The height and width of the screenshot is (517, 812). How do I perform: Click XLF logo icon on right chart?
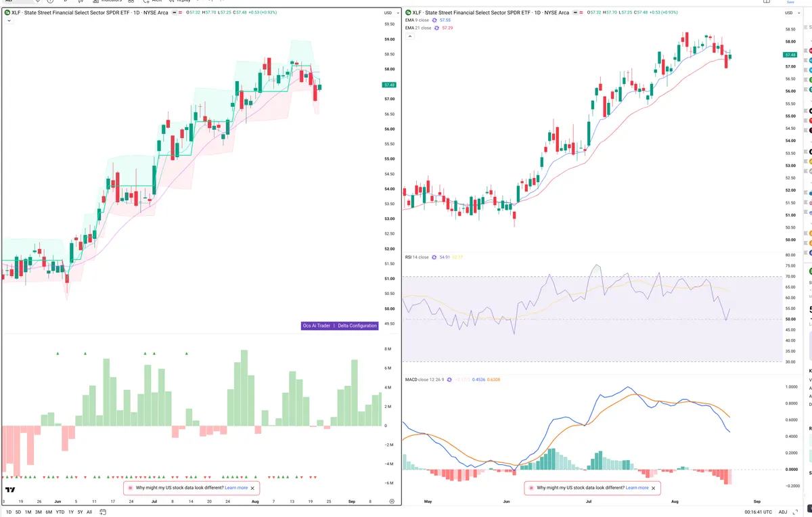(x=407, y=12)
